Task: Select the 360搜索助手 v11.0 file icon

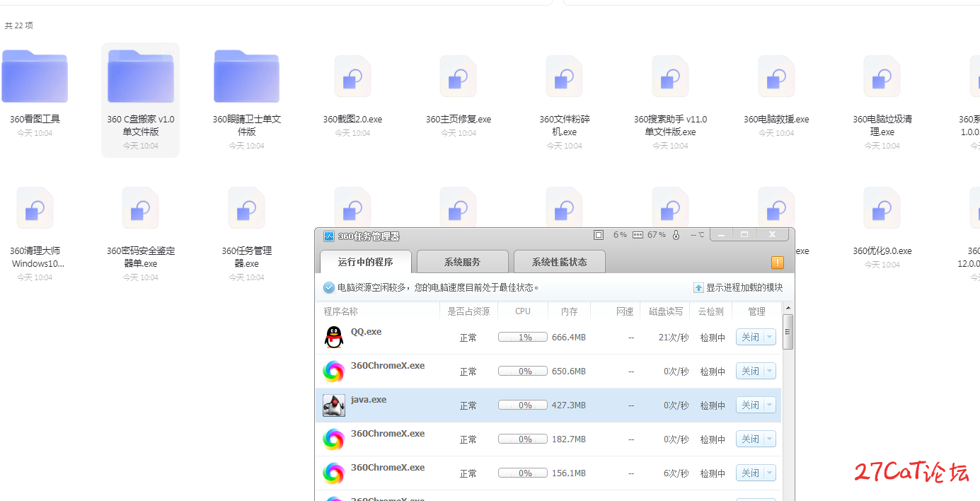Action: (x=670, y=76)
